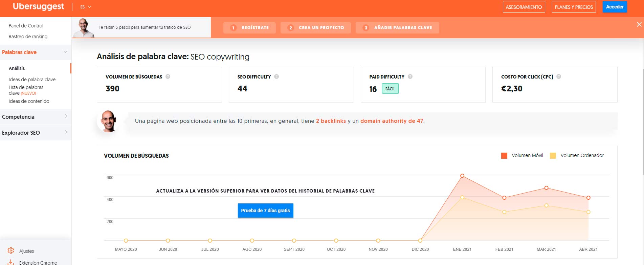Image resolution: width=644 pixels, height=265 pixels.
Task: Click the FÁCIL difficulty badge
Action: point(390,89)
